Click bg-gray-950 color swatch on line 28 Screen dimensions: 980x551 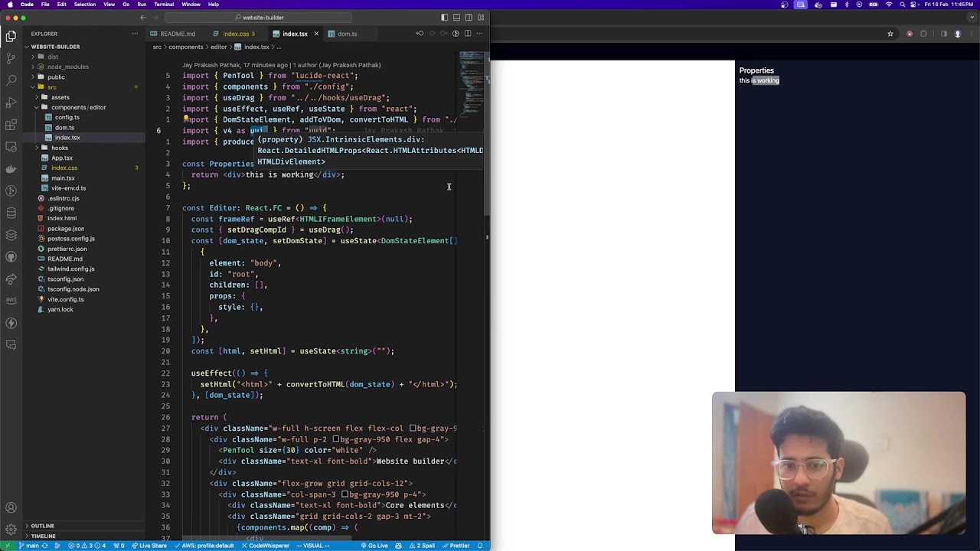tap(336, 439)
